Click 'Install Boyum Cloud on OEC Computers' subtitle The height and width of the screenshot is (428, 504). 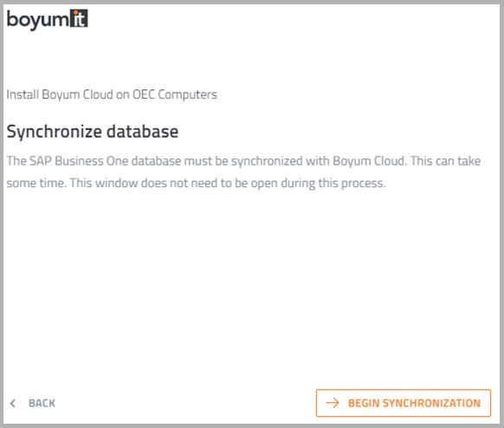click(x=112, y=94)
